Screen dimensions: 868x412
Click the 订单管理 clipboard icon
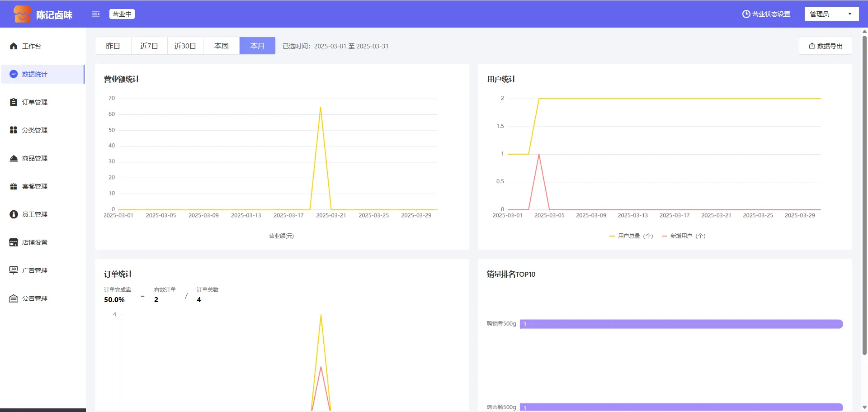(14, 102)
